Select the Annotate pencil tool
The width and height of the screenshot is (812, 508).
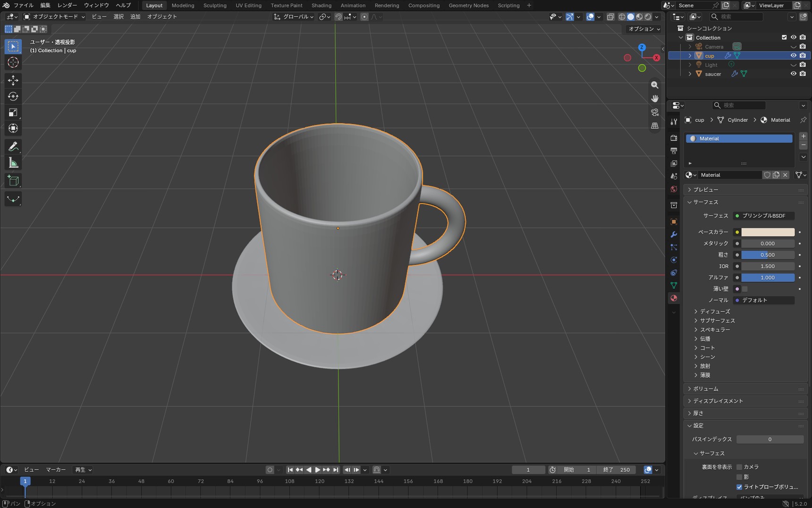point(13,146)
